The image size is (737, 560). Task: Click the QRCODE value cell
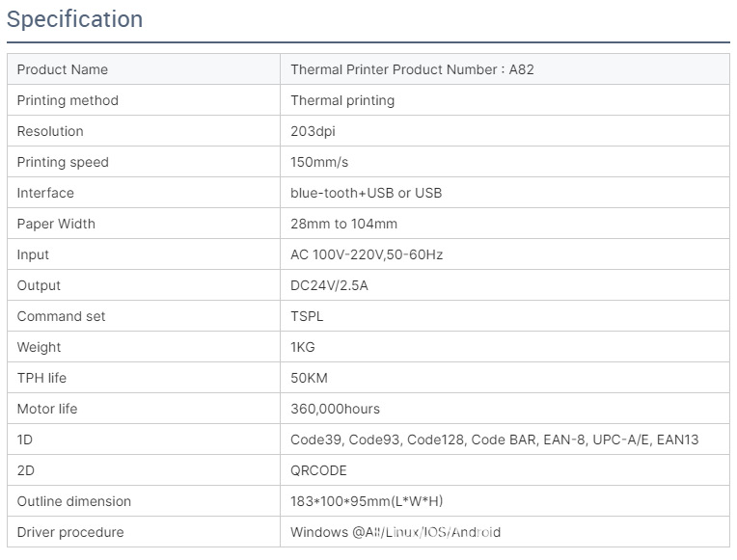coord(318,470)
